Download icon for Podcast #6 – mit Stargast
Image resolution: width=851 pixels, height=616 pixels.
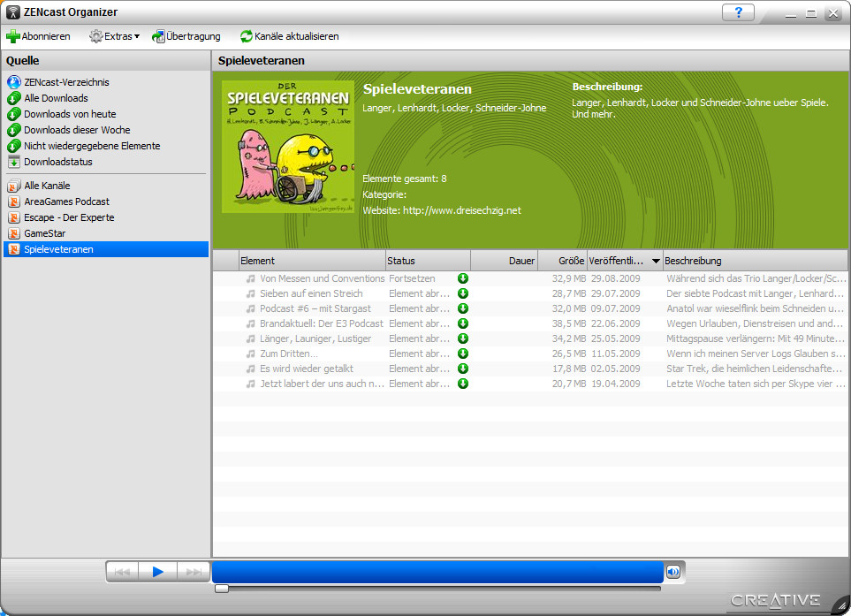(x=463, y=308)
